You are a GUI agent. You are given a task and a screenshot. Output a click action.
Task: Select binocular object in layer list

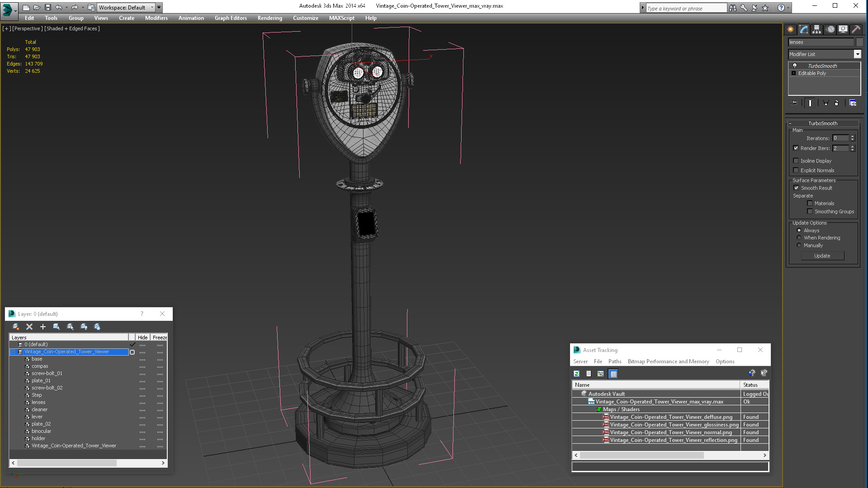[x=41, y=432]
